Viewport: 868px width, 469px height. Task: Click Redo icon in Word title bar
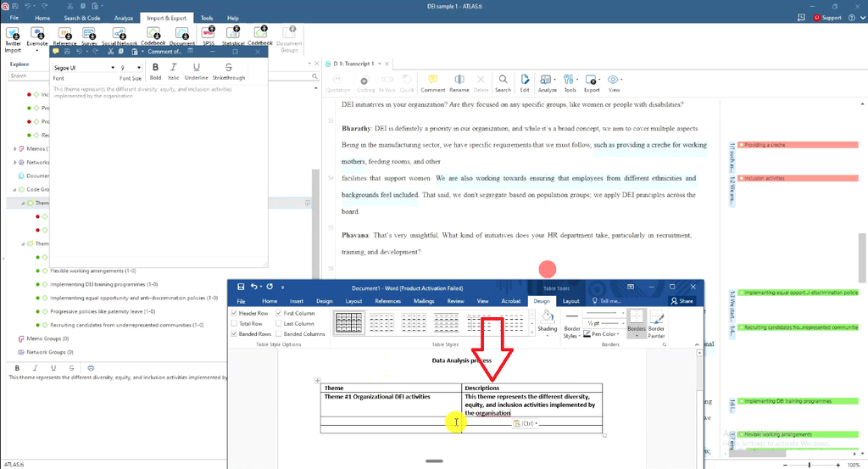point(270,287)
